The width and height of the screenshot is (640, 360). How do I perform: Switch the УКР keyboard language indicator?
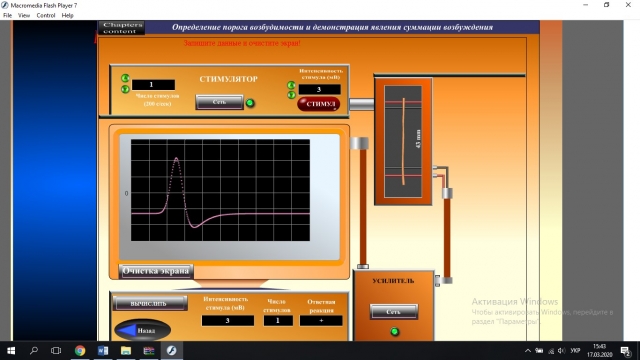tap(576, 351)
